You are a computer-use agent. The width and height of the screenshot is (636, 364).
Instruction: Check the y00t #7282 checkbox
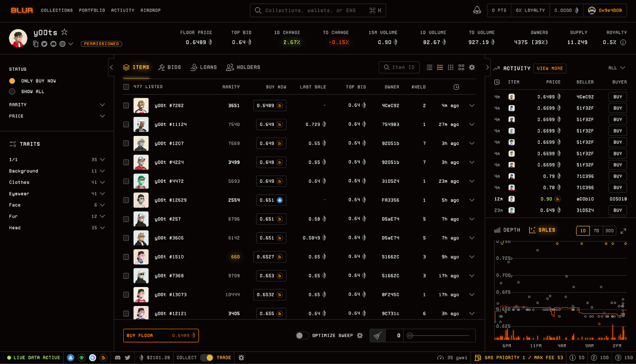pos(126,105)
